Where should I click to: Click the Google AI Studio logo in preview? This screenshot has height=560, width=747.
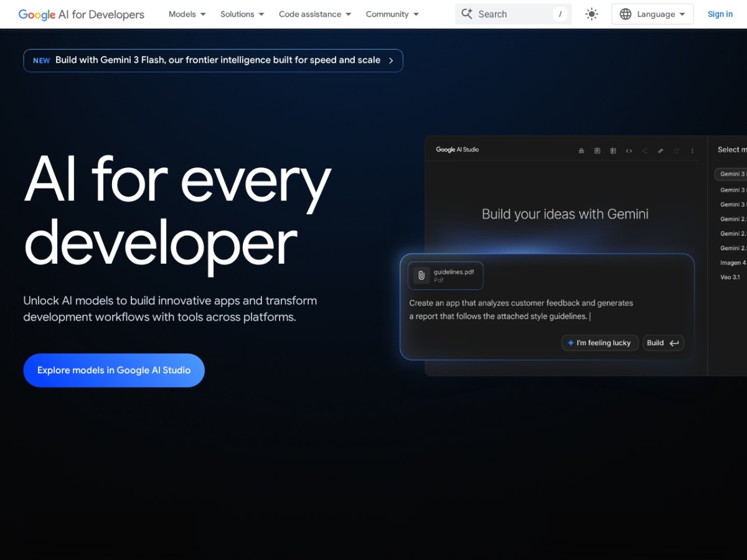[458, 149]
